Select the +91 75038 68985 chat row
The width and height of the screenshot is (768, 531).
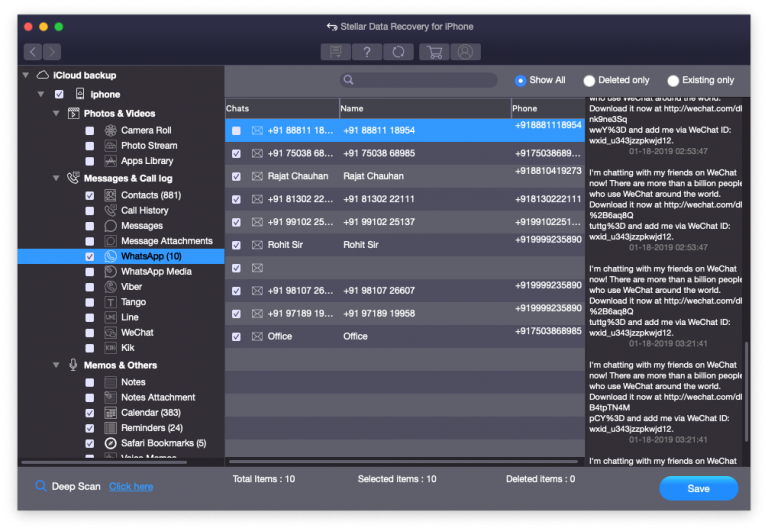(405, 153)
